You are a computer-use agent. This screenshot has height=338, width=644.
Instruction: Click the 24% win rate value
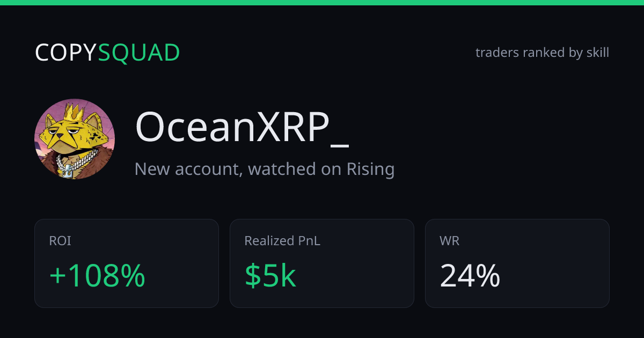point(470,276)
